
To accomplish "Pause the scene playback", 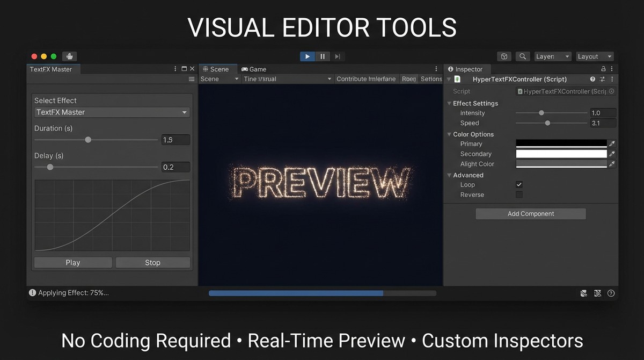I will [x=322, y=56].
